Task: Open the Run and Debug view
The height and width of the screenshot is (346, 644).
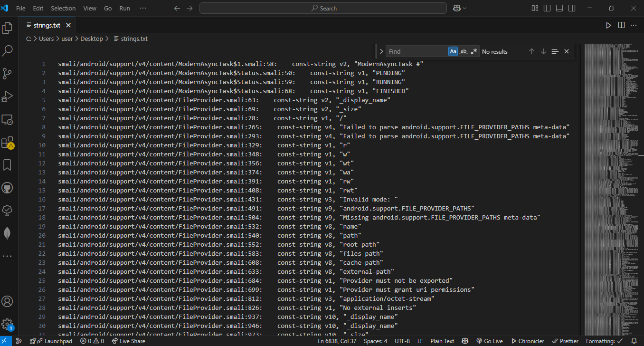Action: point(7,96)
